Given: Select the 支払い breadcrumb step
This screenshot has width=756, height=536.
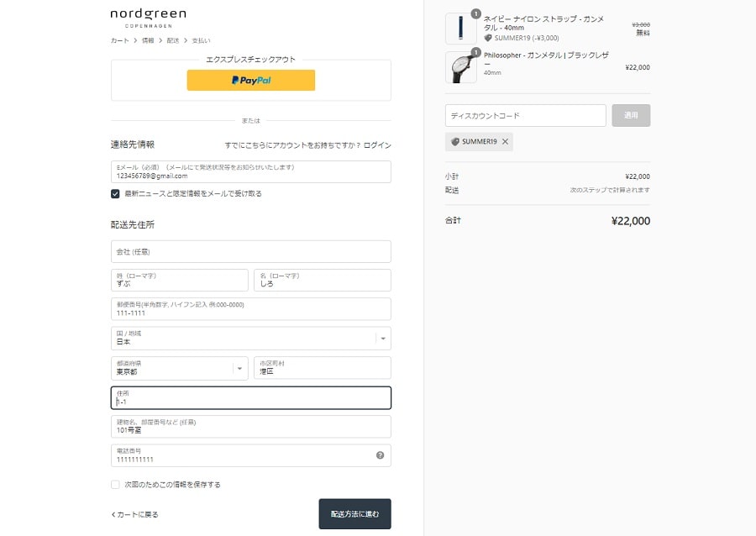Looking at the screenshot, I should tap(201, 40).
